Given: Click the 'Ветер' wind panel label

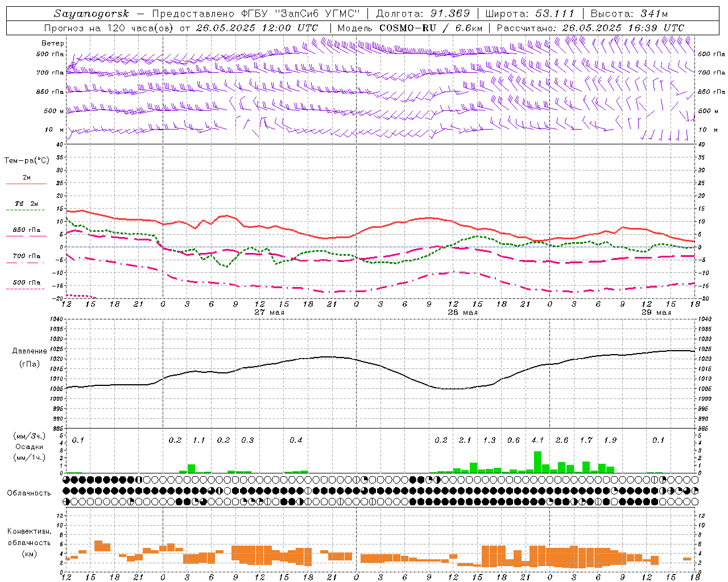Looking at the screenshot, I should point(53,43).
